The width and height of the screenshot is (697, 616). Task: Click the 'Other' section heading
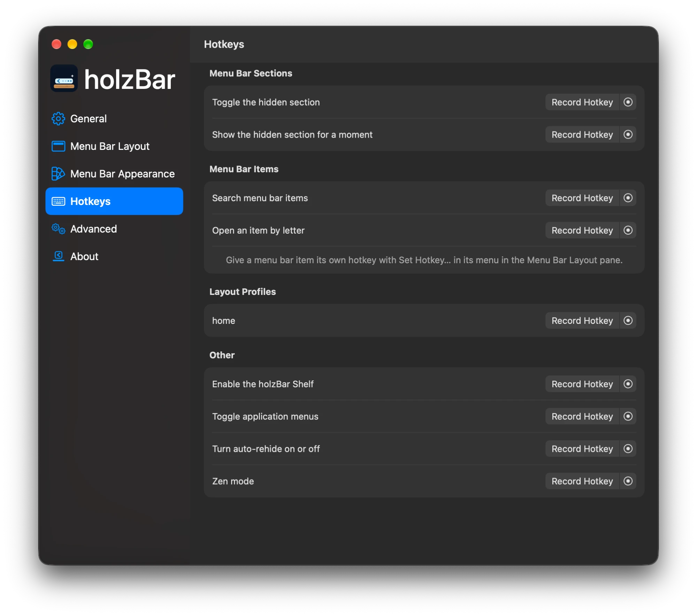coord(222,355)
